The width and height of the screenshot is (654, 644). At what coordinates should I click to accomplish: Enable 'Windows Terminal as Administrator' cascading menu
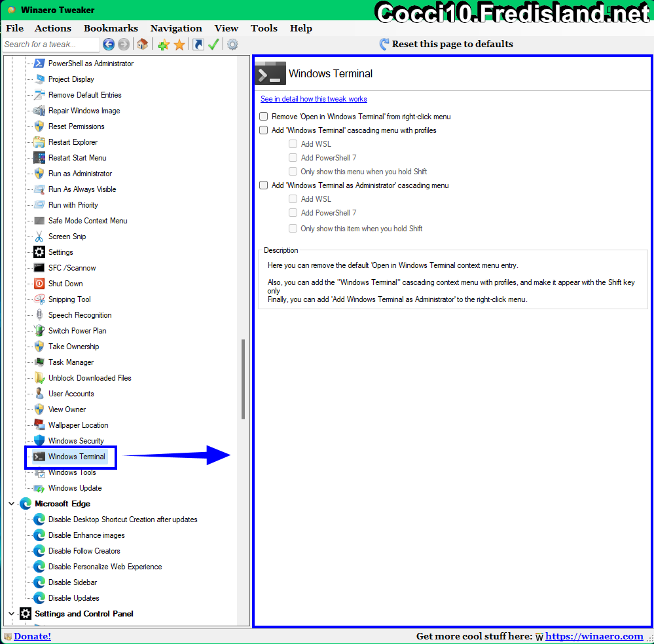click(x=263, y=185)
